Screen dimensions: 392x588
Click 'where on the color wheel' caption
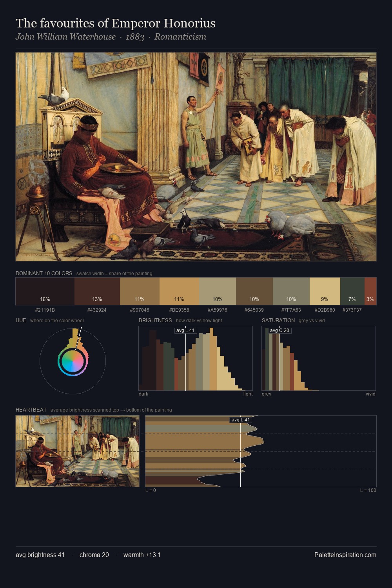pyautogui.click(x=57, y=320)
